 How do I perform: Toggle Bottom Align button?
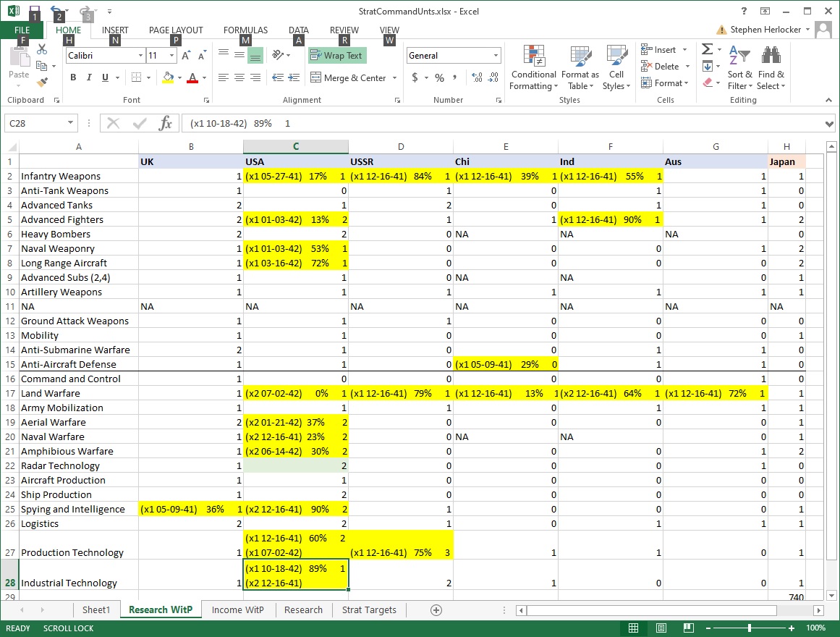255,55
